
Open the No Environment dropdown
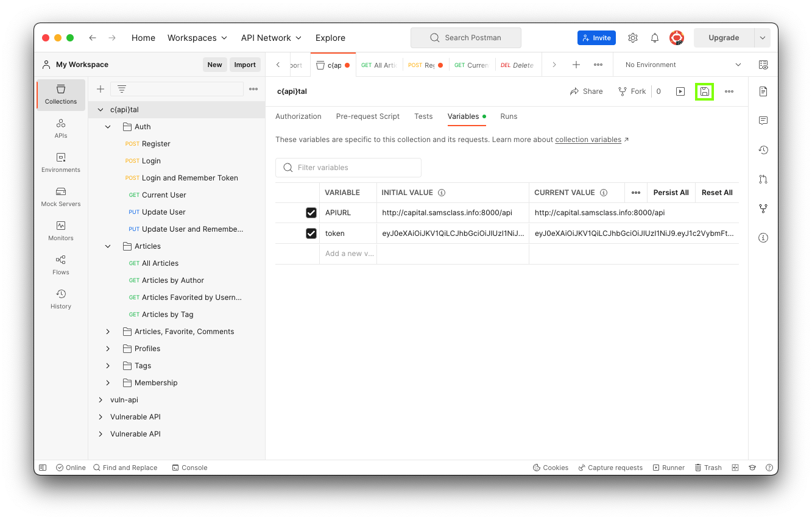click(682, 65)
